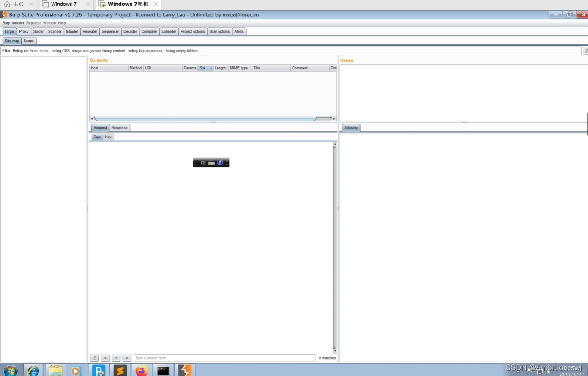Open the Extender tab
The image size is (588, 376).
click(x=169, y=32)
